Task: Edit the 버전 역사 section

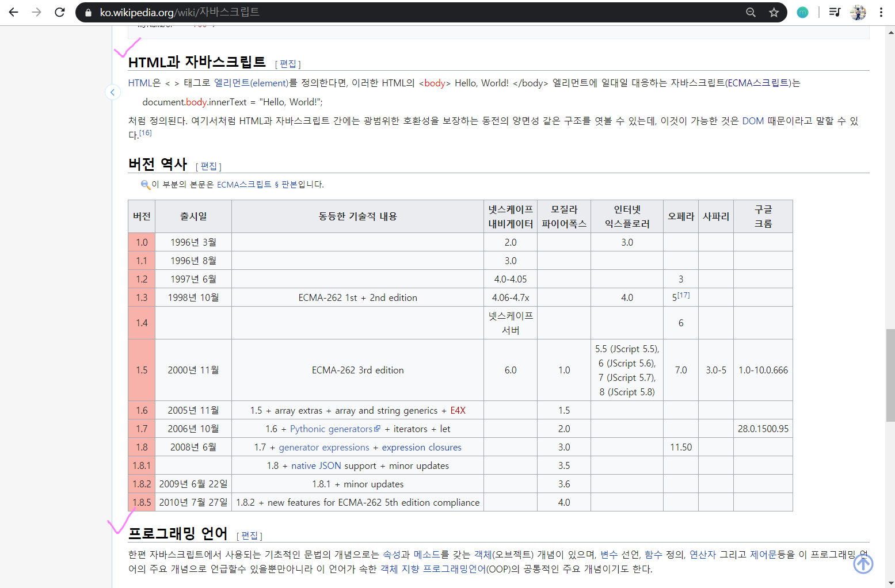Action: click(x=208, y=166)
